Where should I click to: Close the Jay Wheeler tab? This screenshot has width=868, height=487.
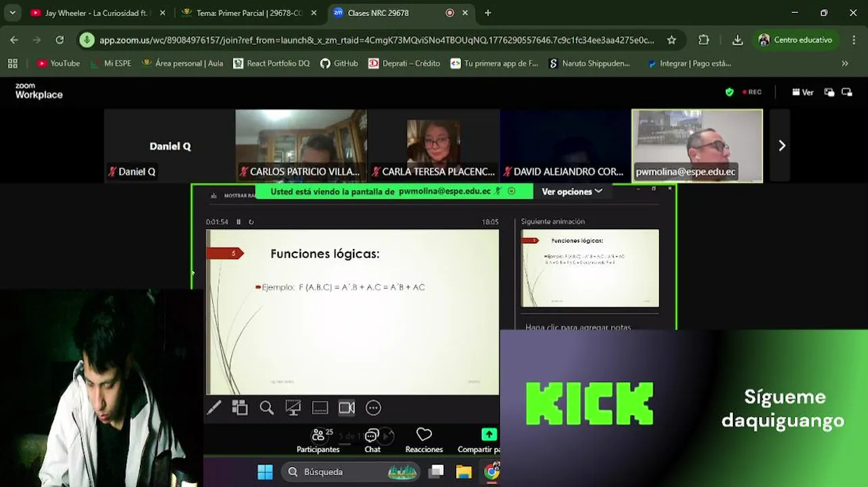pos(162,13)
